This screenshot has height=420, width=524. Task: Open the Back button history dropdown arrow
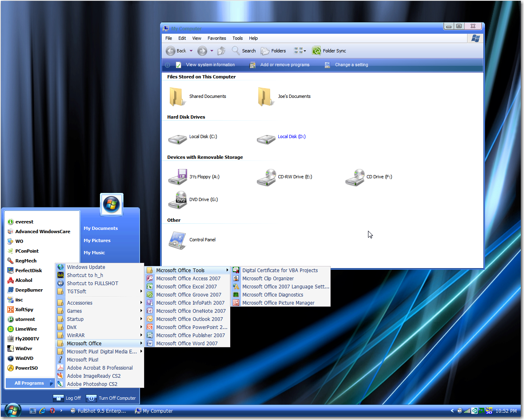tap(191, 51)
